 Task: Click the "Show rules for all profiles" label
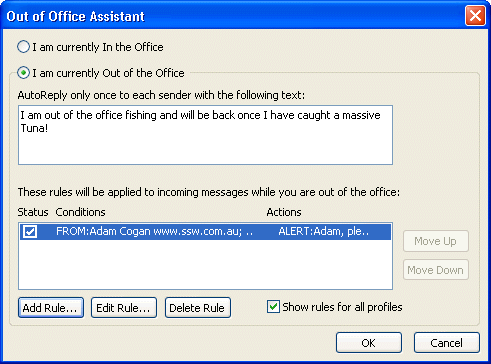coord(342,307)
